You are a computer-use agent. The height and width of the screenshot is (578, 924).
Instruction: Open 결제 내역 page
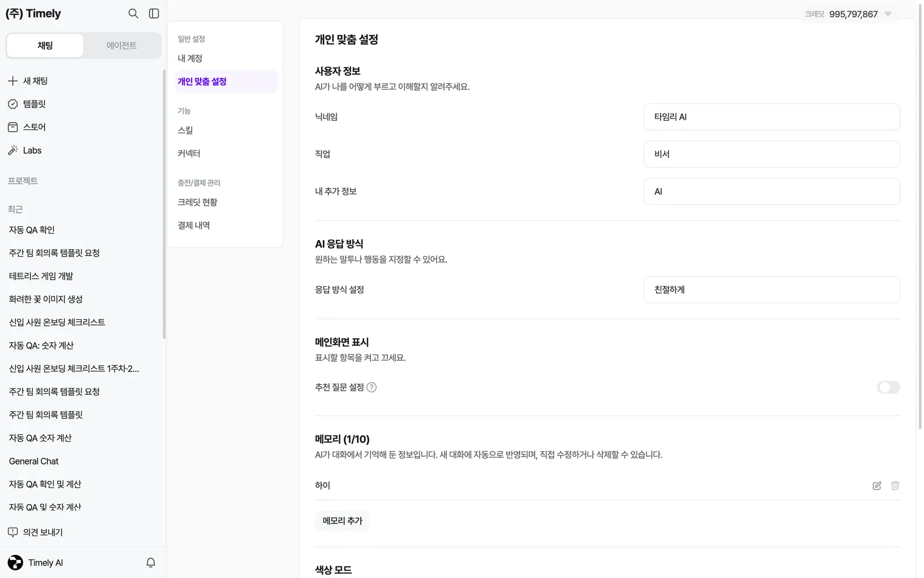(x=225, y=225)
